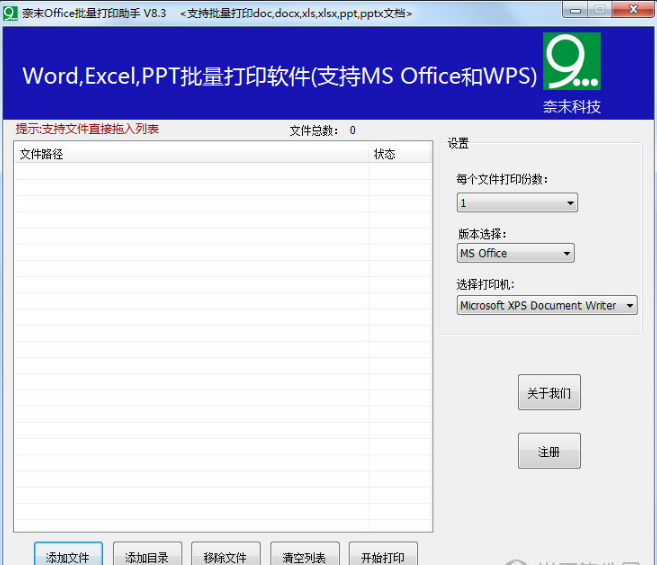Click the 选择打印机 label
This screenshot has height=565, width=657.
(x=486, y=284)
